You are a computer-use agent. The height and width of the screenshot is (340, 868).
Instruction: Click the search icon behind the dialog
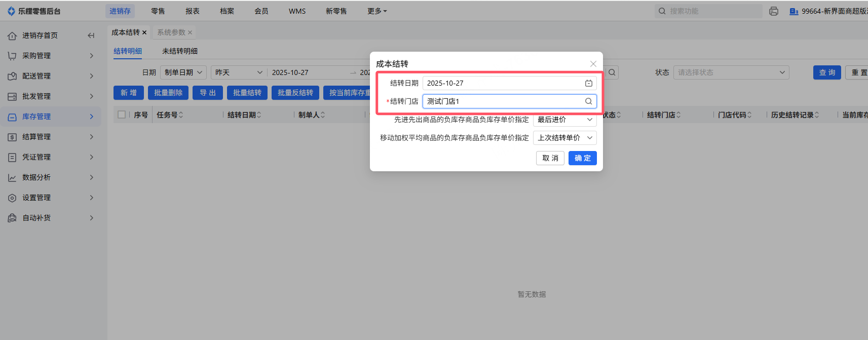612,72
